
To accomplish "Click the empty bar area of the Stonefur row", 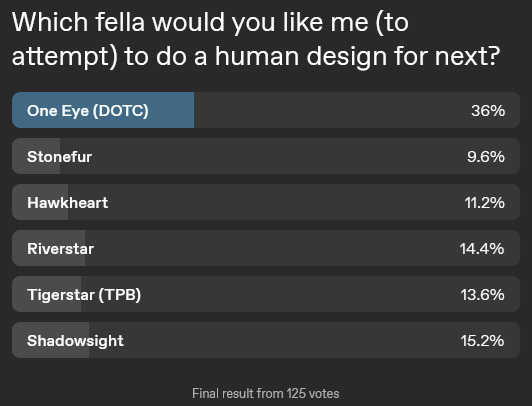I will click(290, 156).
